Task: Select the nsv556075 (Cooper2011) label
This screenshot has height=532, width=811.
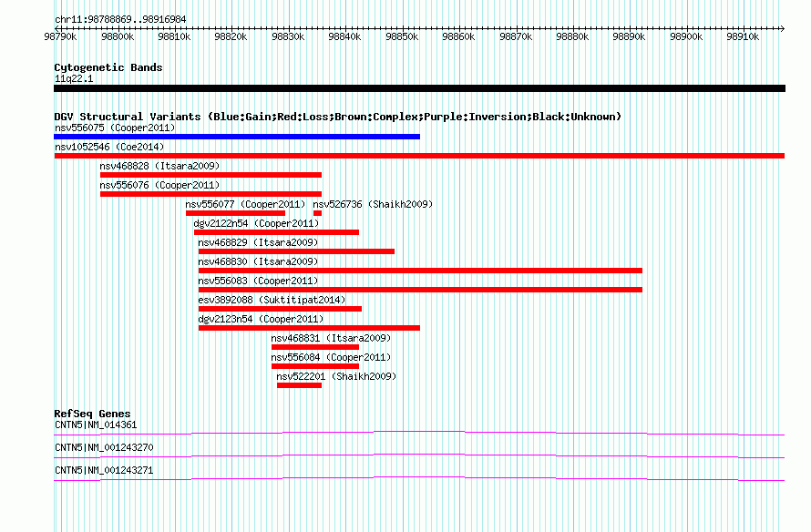Action: [x=115, y=128]
